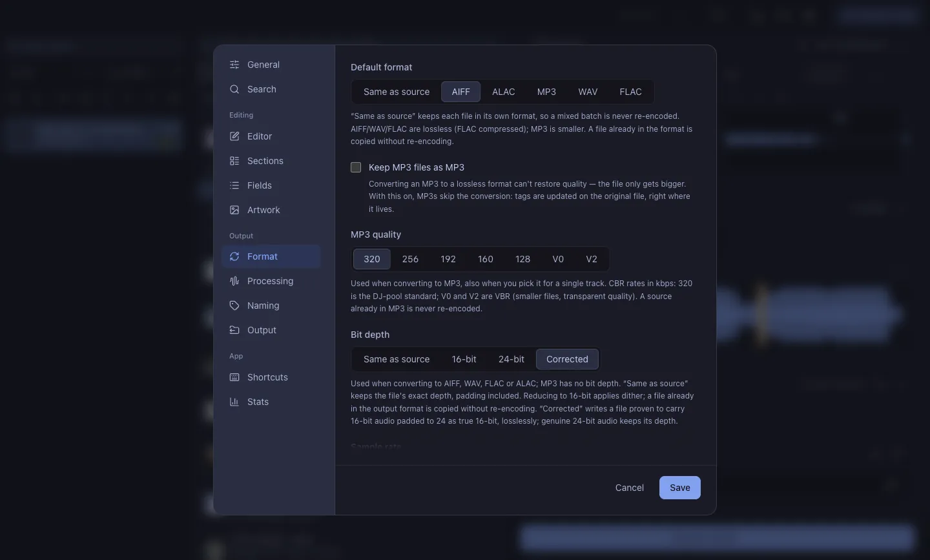
Task: Click the Format refresh icon
Action: click(234, 256)
